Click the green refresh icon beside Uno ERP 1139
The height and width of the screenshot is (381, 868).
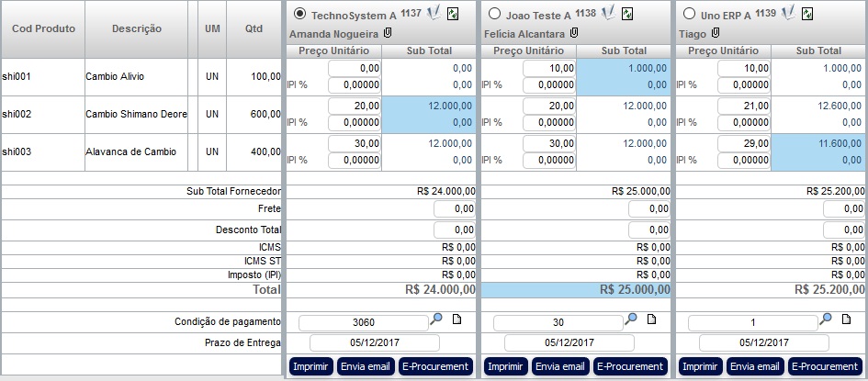(807, 14)
